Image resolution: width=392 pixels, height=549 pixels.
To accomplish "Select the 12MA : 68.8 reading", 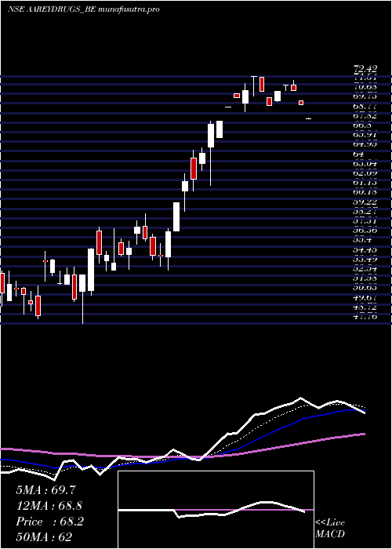I will 49,506.
